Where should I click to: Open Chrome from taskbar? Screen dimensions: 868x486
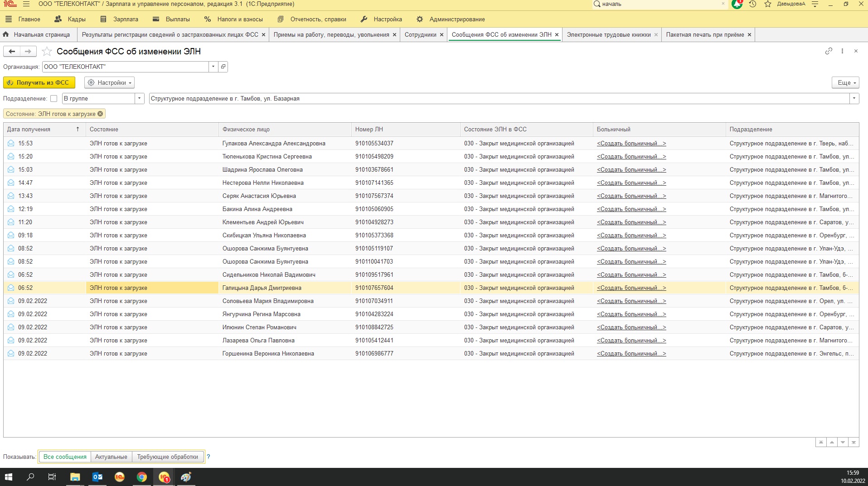[142, 477]
